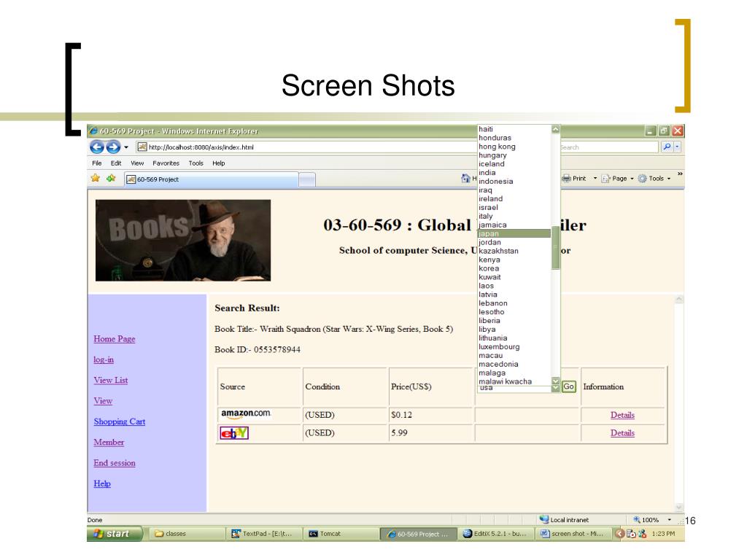Screen dimensions: 747x560
Task: Click the address bar with localhost URL
Action: pos(306,147)
